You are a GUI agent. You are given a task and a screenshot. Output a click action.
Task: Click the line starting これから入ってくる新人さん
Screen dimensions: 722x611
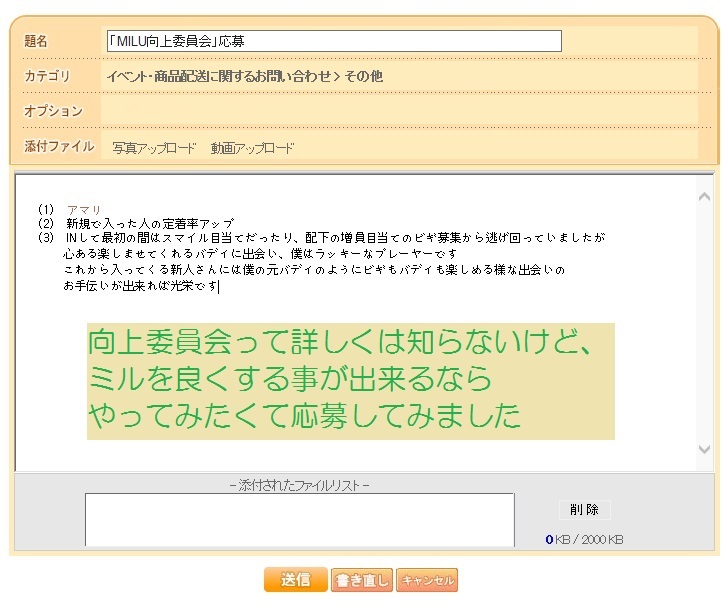point(314,270)
